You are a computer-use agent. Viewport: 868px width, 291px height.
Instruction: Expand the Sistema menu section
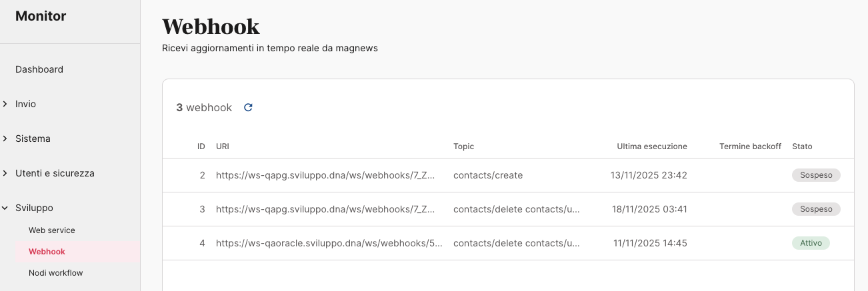click(x=33, y=139)
